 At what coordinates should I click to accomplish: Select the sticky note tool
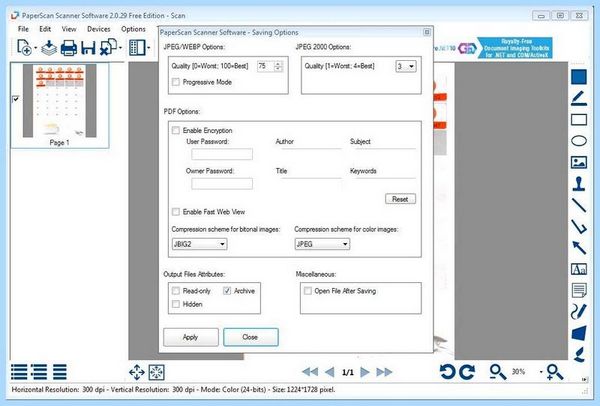(579, 290)
